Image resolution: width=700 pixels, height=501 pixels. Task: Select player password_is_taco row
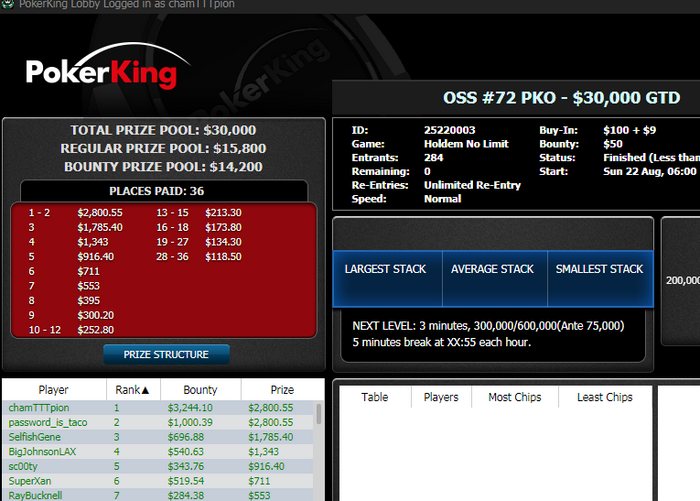pyautogui.click(x=158, y=422)
